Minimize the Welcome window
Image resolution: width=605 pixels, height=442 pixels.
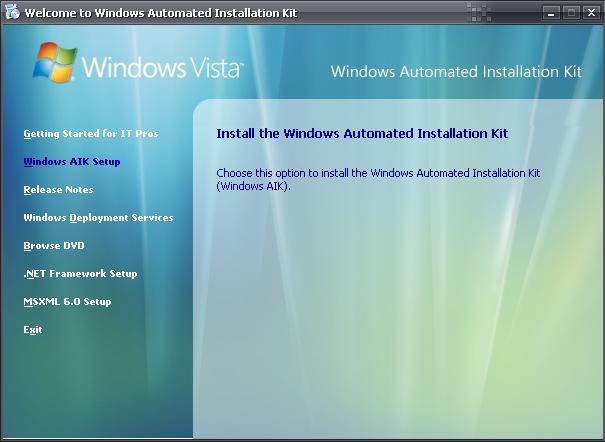pyautogui.click(x=551, y=13)
